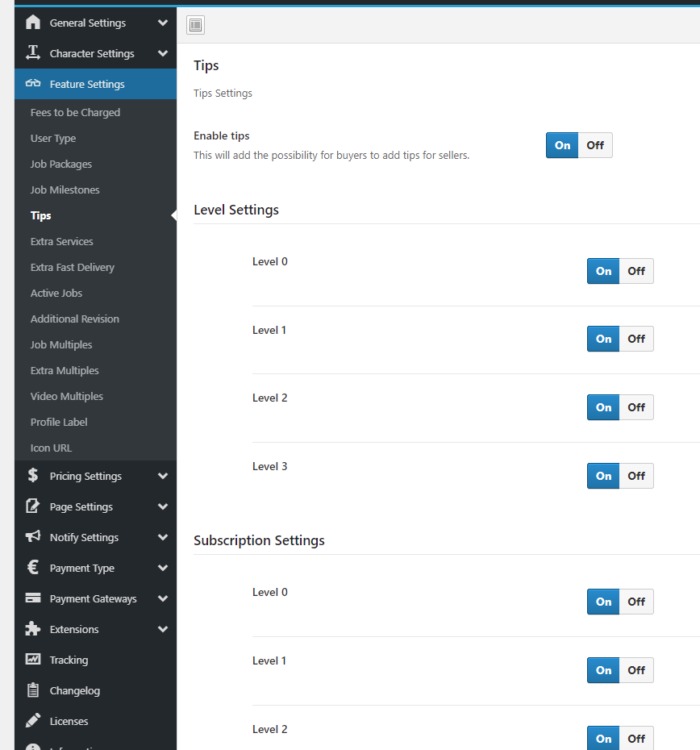Click the Payment Gateways card icon

pyautogui.click(x=33, y=598)
